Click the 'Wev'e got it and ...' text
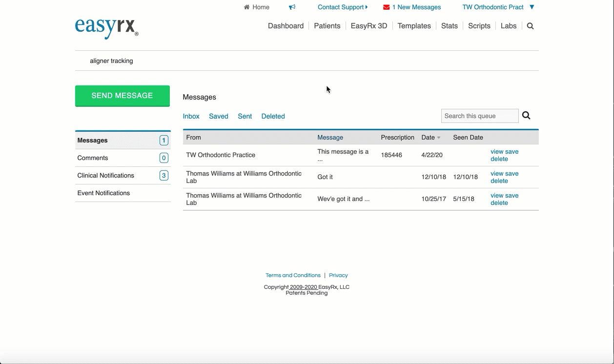 point(344,199)
